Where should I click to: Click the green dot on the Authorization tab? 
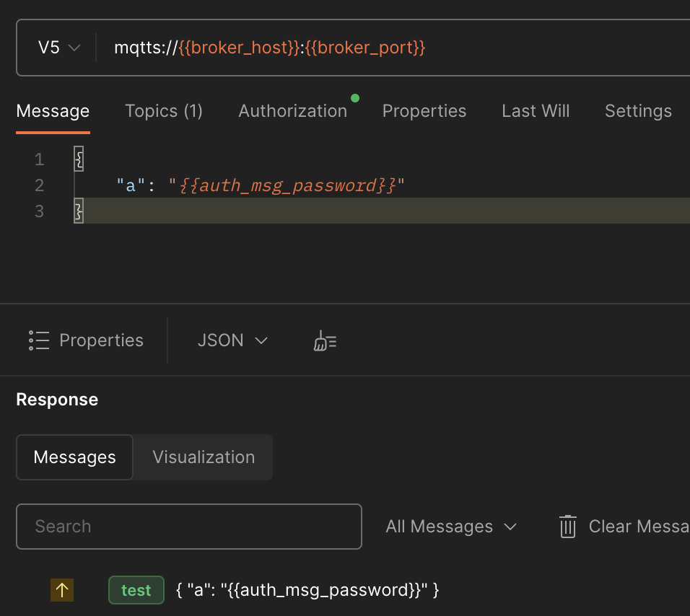[354, 97]
